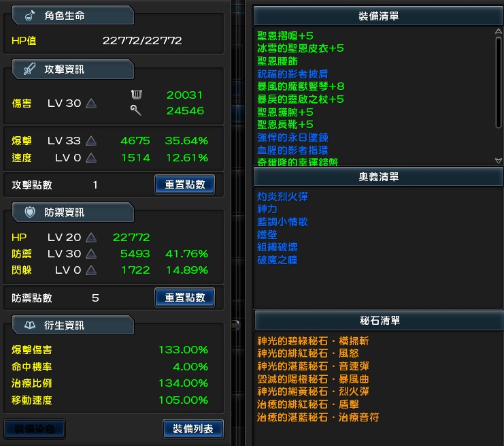Click the staff icon next to 24546
The height and width of the screenshot is (446, 504).
click(x=135, y=110)
